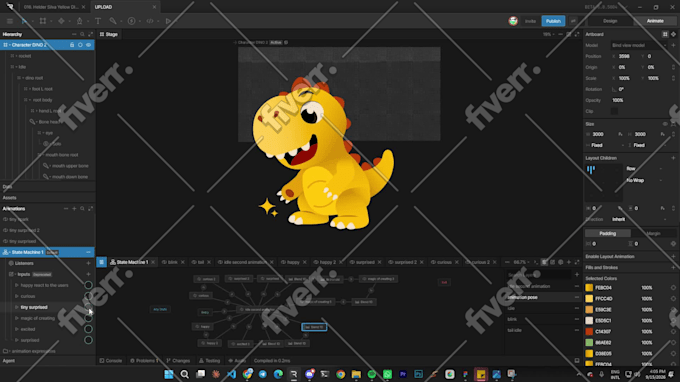
Task: Select the B6AE62 color swatch
Action: 589,343
